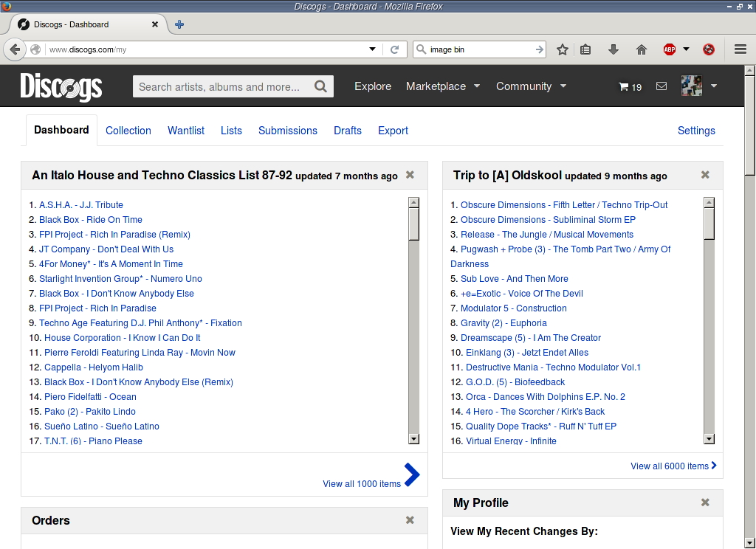Viewport: 756px width, 549px height.
Task: Open the Settings link
Action: 696,131
